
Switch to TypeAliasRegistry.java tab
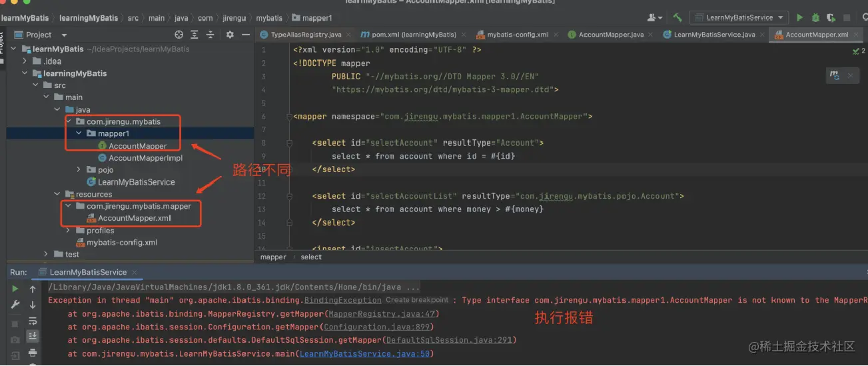click(306, 35)
